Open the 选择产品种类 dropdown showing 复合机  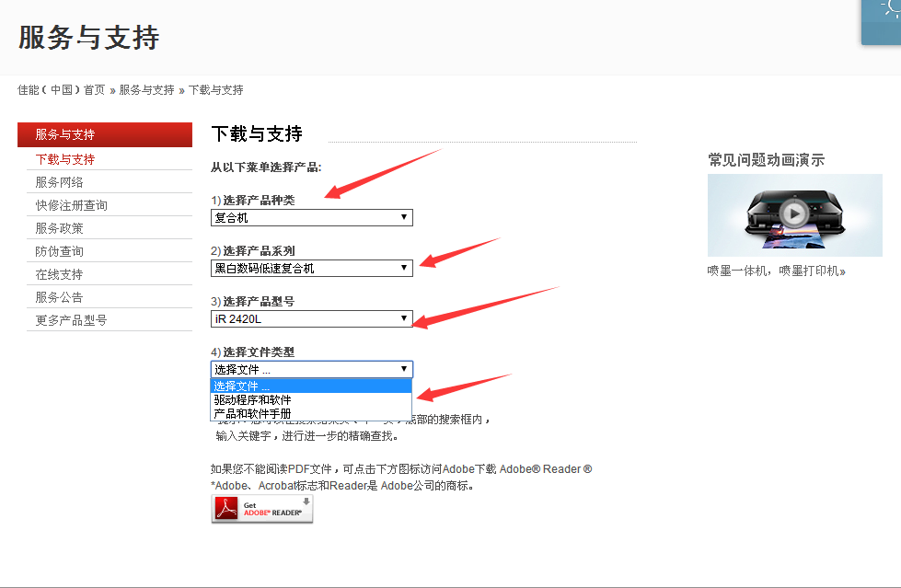pyautogui.click(x=311, y=217)
